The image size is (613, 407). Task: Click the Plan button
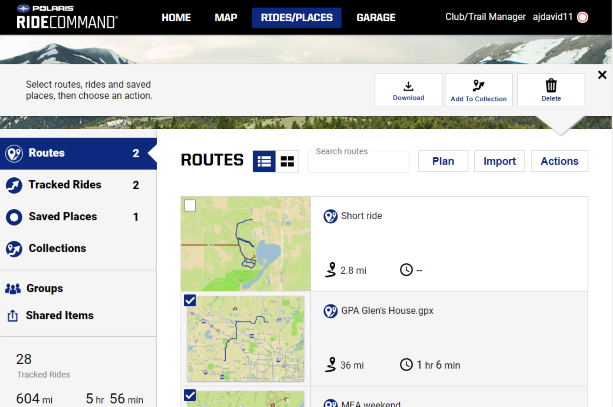443,161
